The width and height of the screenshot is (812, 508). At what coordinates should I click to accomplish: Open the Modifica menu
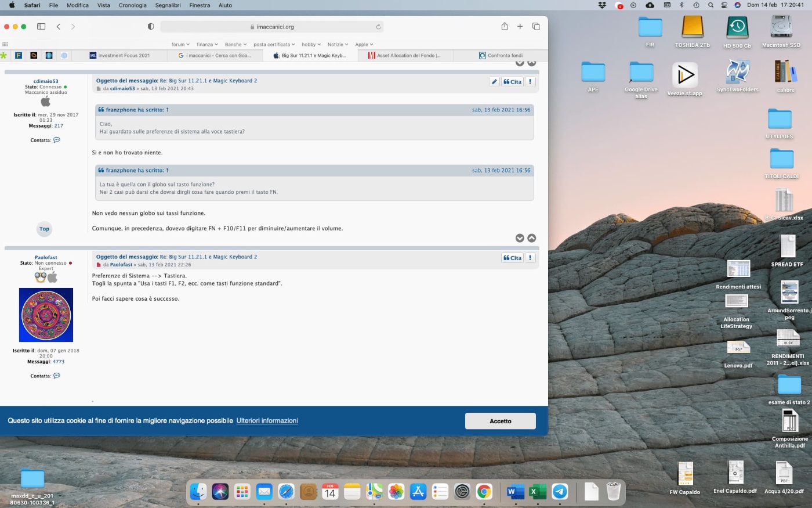[78, 5]
